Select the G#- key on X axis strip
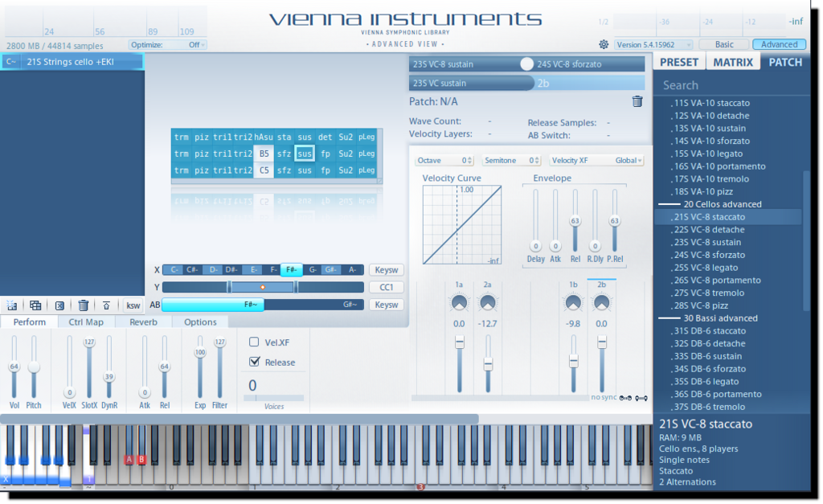This screenshot has width=823, height=504. [330, 270]
